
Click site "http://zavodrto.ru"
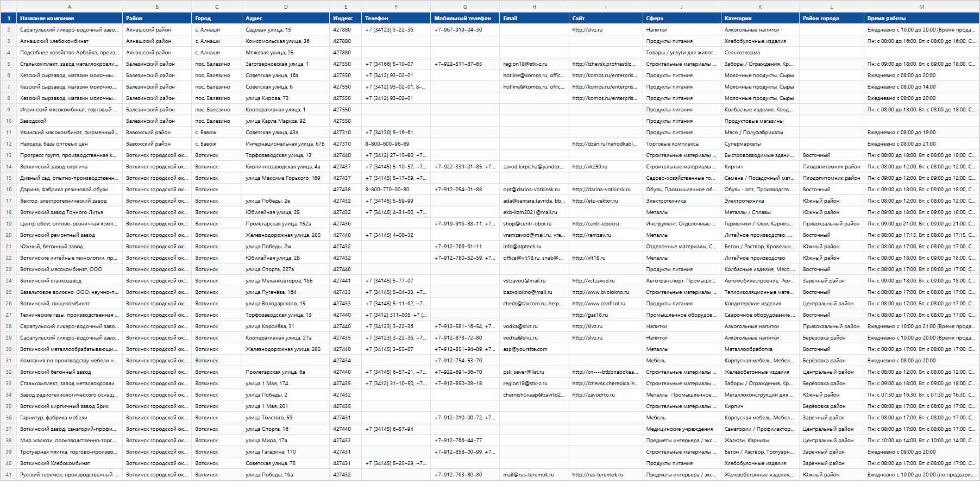606,395
